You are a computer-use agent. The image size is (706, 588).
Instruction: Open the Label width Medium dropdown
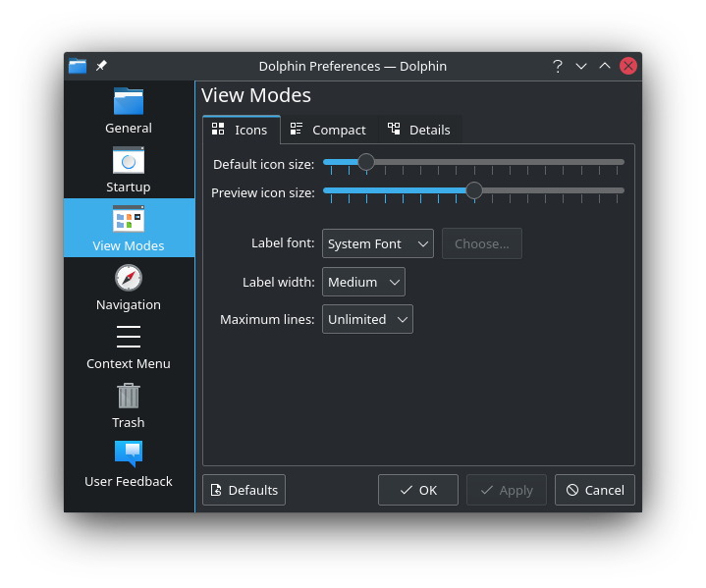364,282
